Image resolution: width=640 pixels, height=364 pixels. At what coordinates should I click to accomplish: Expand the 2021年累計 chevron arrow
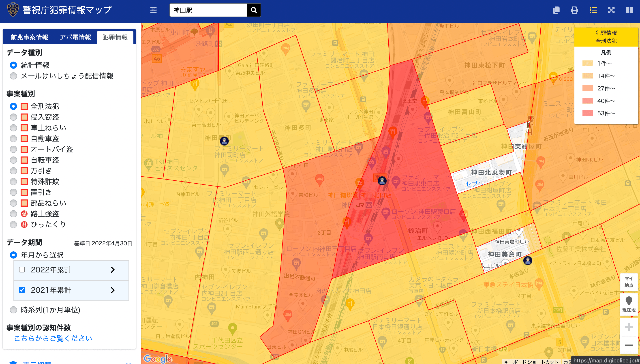coord(113,290)
